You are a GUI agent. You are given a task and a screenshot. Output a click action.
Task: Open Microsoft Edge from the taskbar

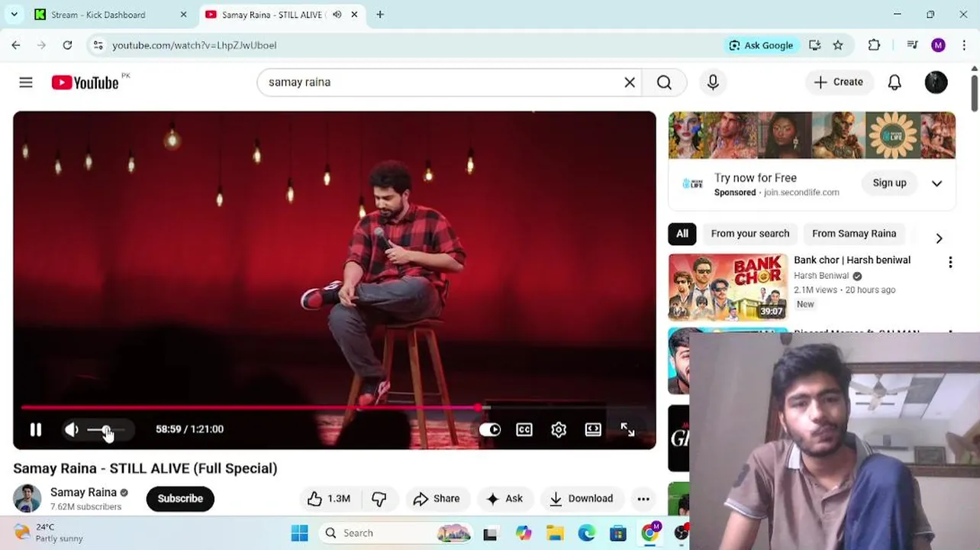586,533
